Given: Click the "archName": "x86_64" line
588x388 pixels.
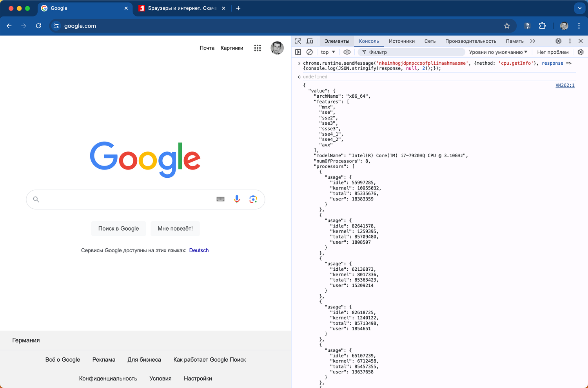Looking at the screenshot, I should (x=342, y=96).
